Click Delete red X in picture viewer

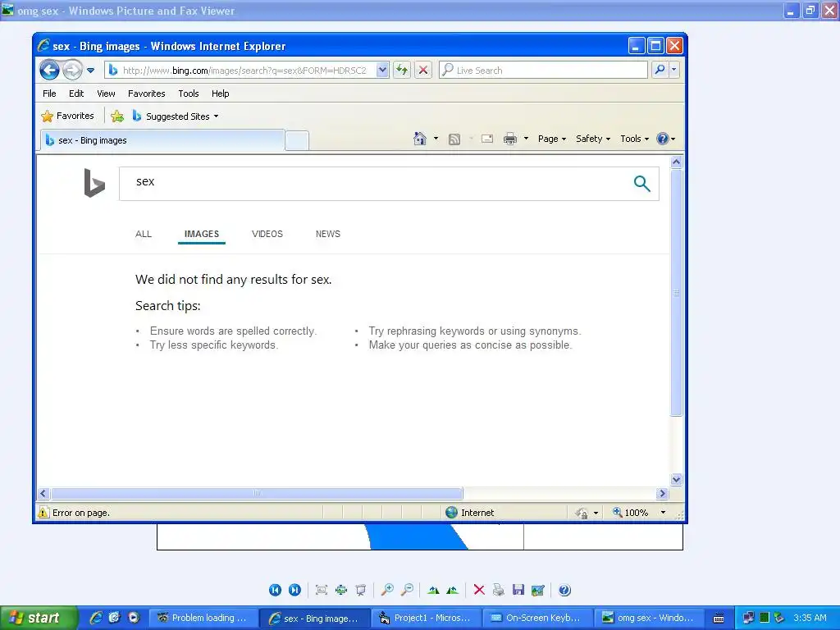point(479,590)
